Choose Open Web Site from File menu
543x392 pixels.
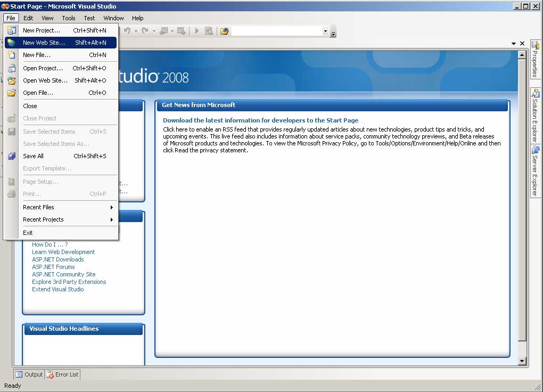pyautogui.click(x=61, y=80)
